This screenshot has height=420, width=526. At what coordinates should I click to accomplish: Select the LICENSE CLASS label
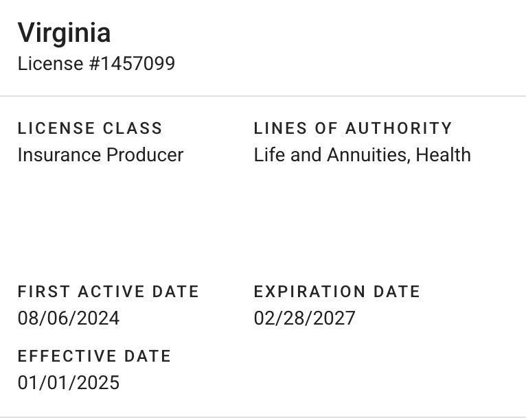pyautogui.click(x=90, y=128)
